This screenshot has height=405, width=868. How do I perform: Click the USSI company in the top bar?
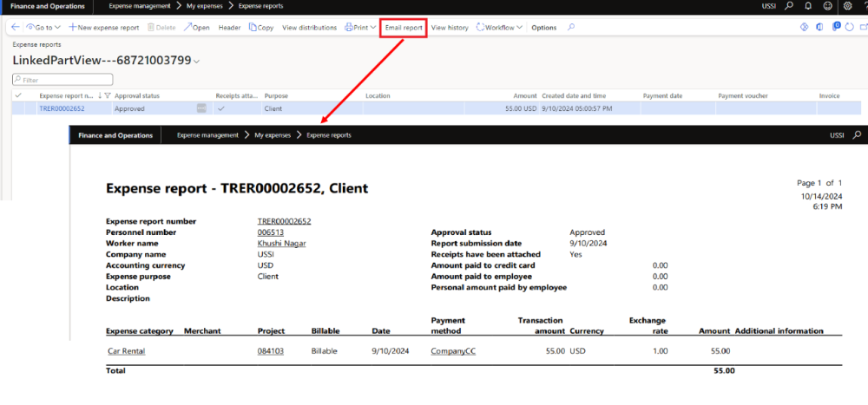pyautogui.click(x=769, y=6)
